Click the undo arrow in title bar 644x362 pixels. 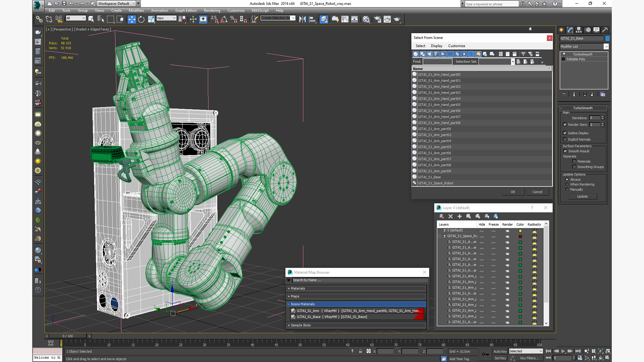click(71, 4)
